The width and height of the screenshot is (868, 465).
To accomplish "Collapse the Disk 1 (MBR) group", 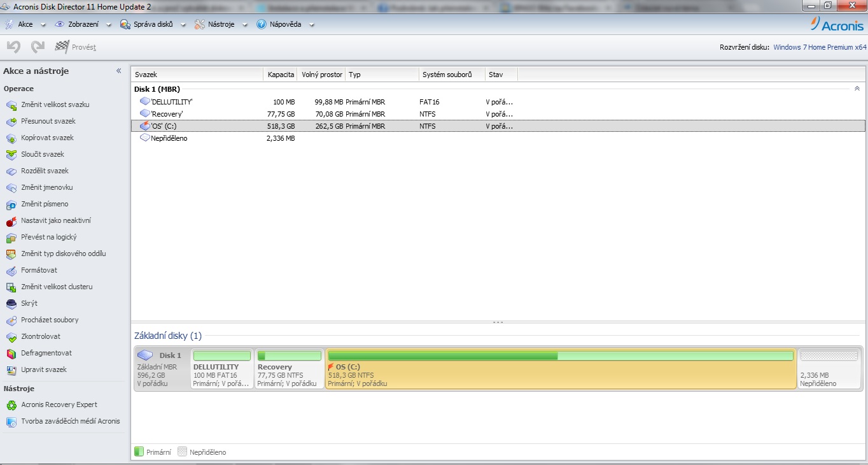I will coord(857,89).
